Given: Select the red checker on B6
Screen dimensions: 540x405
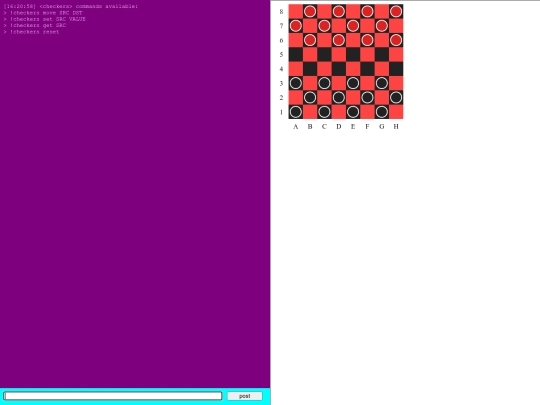Looking at the screenshot, I should point(310,40).
